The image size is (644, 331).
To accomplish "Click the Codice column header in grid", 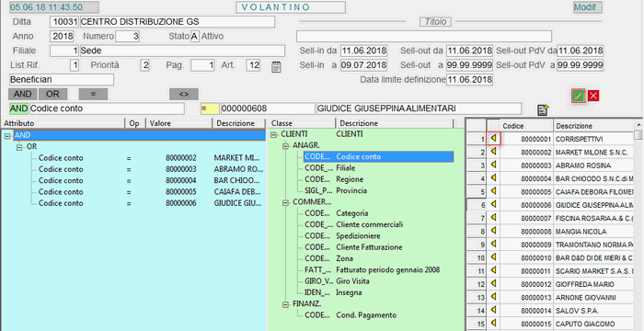I will [x=526, y=126].
